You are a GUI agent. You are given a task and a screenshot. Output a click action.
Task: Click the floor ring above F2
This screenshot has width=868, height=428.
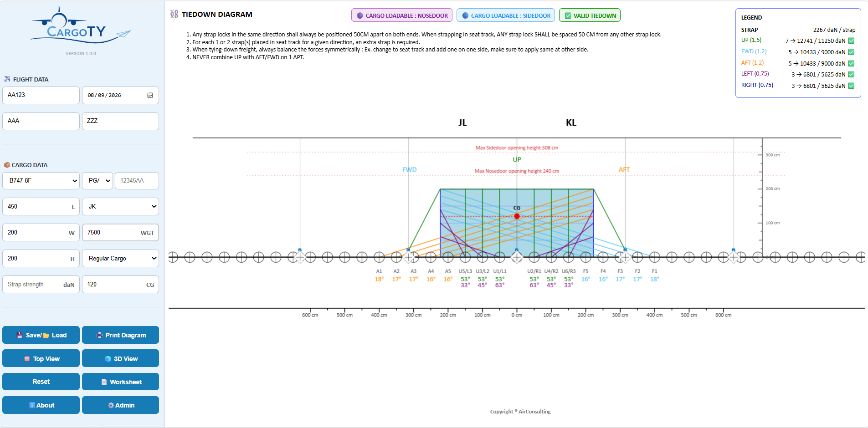[637, 257]
